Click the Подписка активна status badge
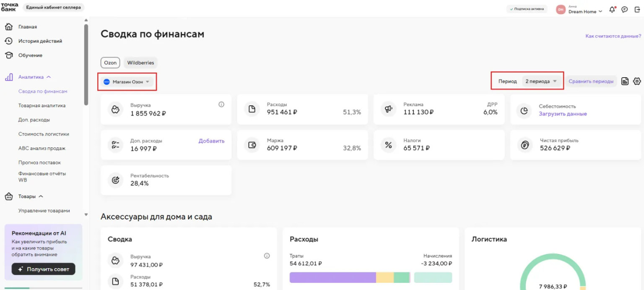Screen dimensions: 644x290 [x=527, y=9]
